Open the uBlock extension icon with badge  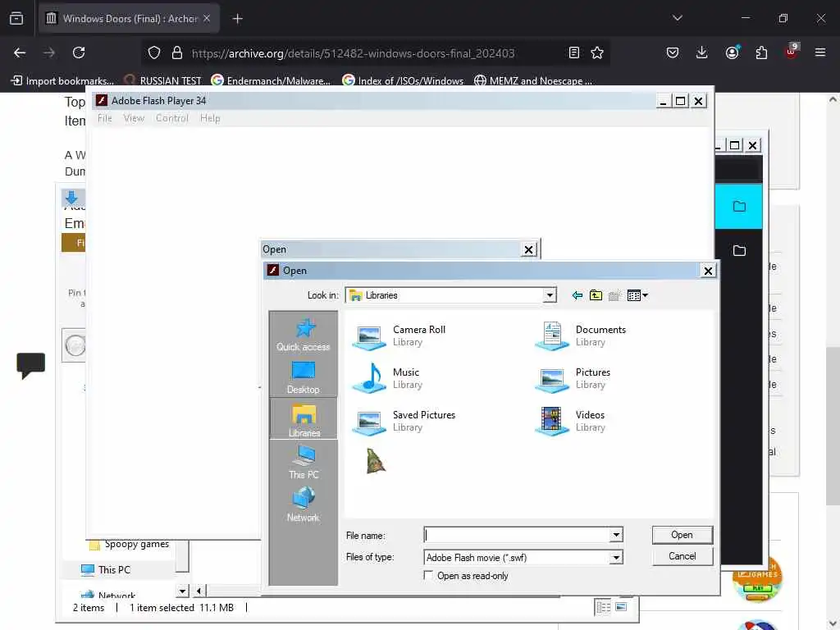tap(792, 52)
